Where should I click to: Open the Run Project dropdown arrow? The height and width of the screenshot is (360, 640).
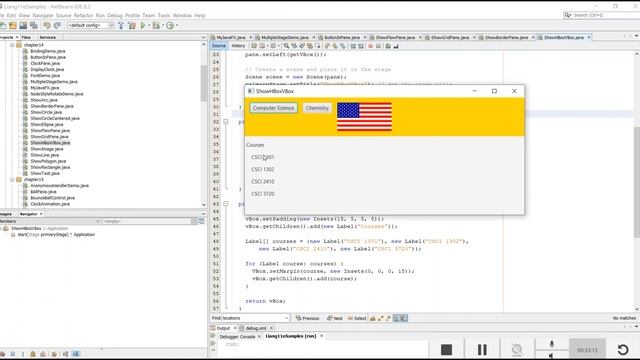click(x=149, y=25)
